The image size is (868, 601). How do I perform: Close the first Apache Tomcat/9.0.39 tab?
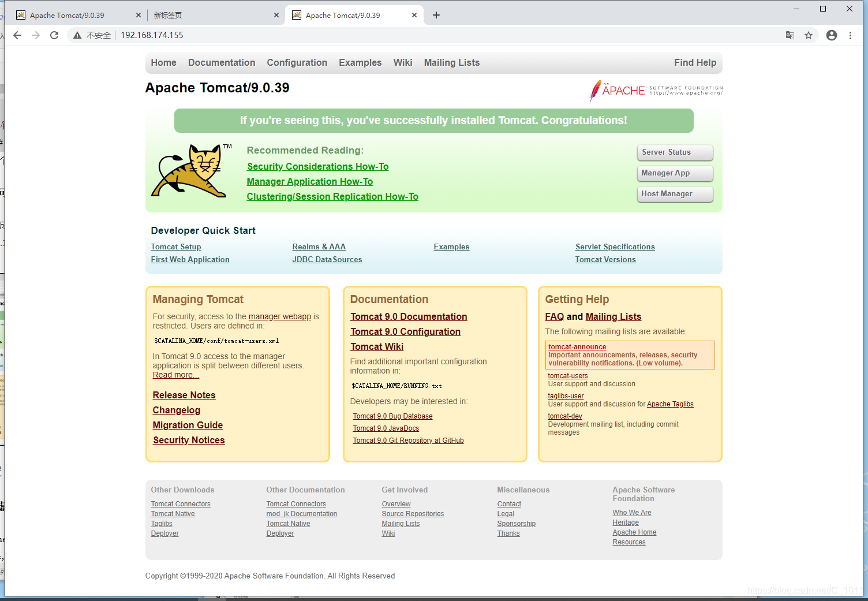(138, 15)
